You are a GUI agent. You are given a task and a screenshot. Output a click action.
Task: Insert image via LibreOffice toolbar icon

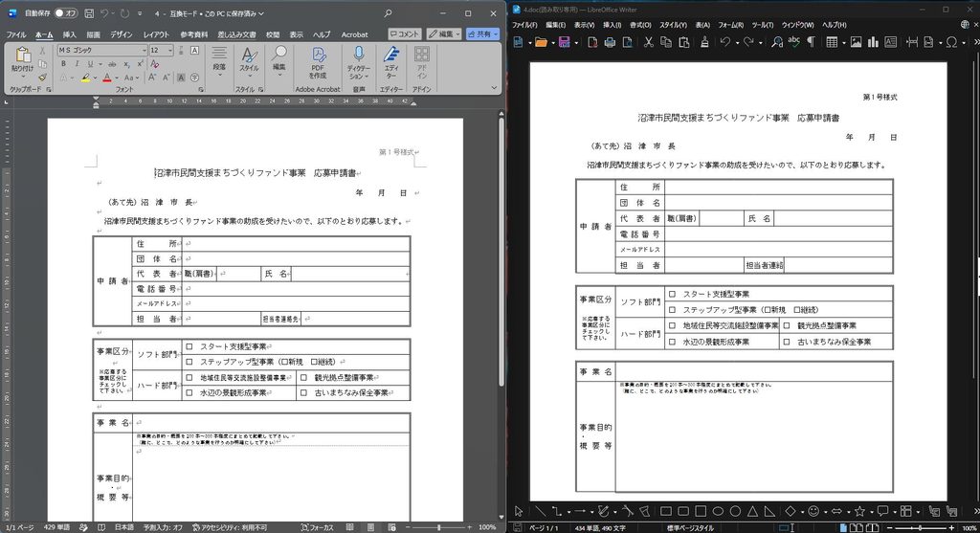pyautogui.click(x=856, y=42)
